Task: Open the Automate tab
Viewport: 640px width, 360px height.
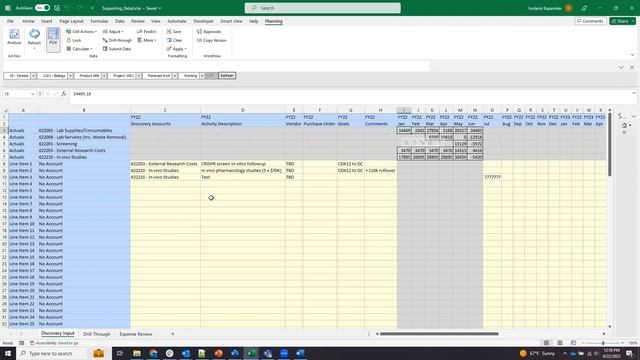Action: click(177, 21)
